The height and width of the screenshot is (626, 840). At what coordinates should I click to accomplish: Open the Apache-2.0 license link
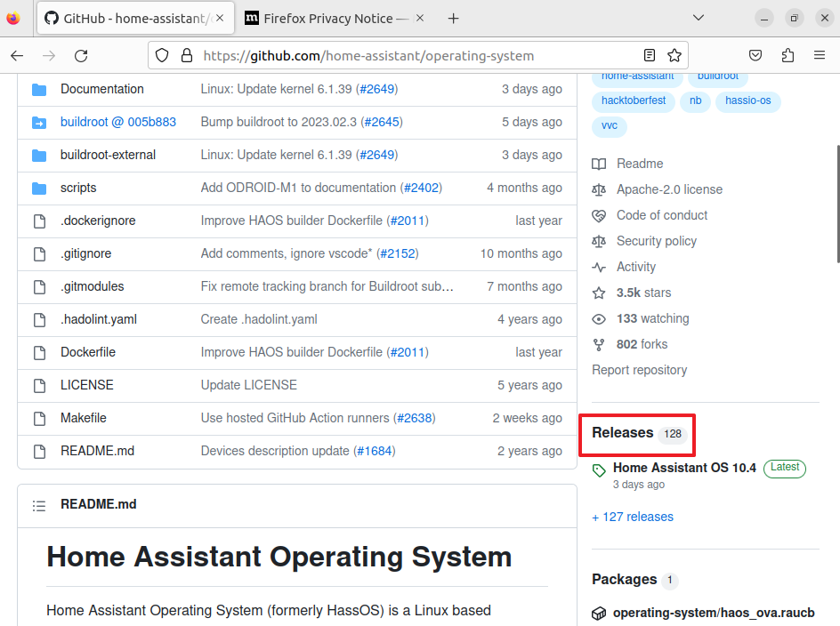[669, 189]
